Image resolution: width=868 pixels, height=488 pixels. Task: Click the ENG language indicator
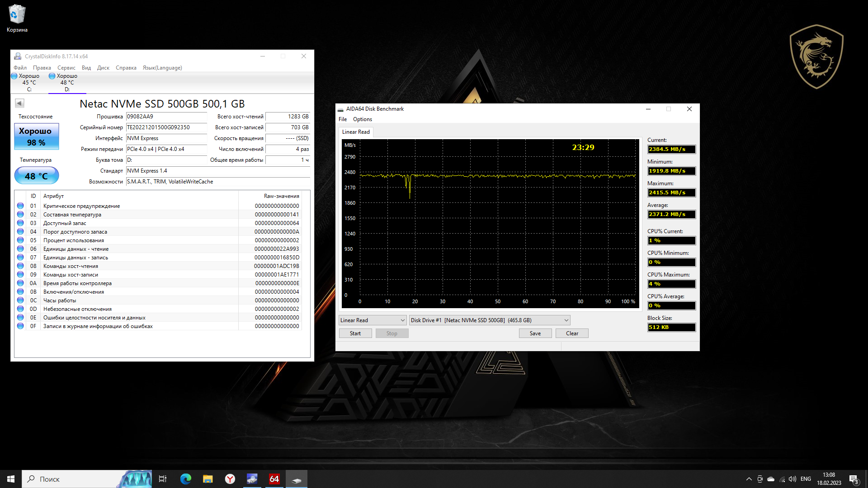pos(806,479)
